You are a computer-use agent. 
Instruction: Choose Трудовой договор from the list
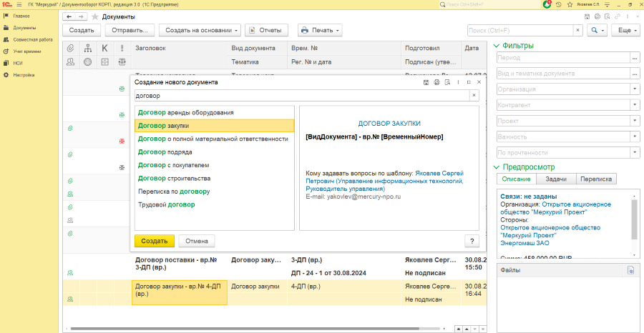166,204
